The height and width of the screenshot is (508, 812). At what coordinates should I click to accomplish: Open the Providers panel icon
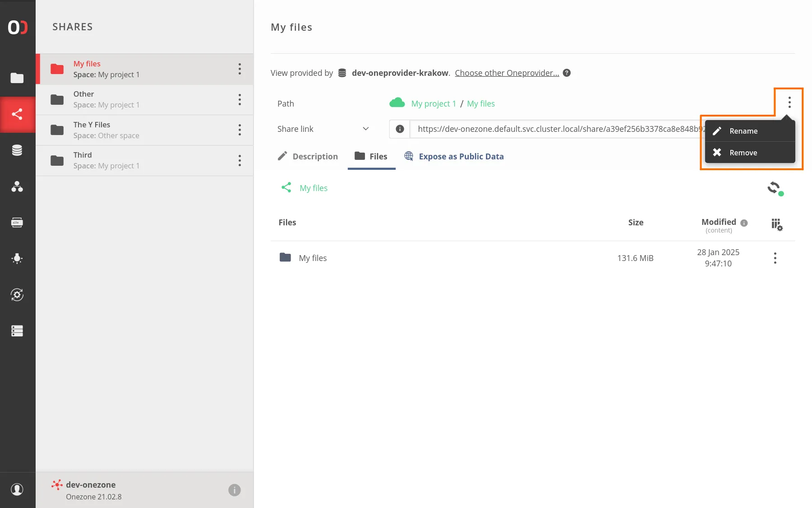point(18,150)
